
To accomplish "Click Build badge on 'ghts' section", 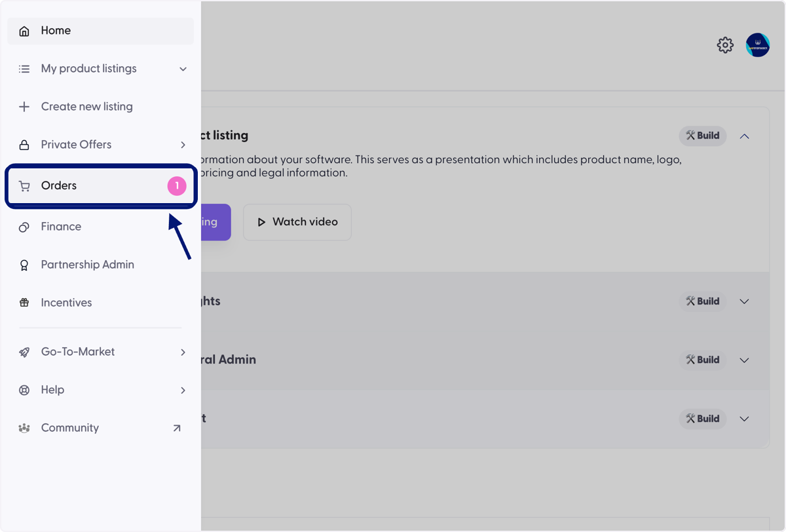I will pyautogui.click(x=703, y=301).
